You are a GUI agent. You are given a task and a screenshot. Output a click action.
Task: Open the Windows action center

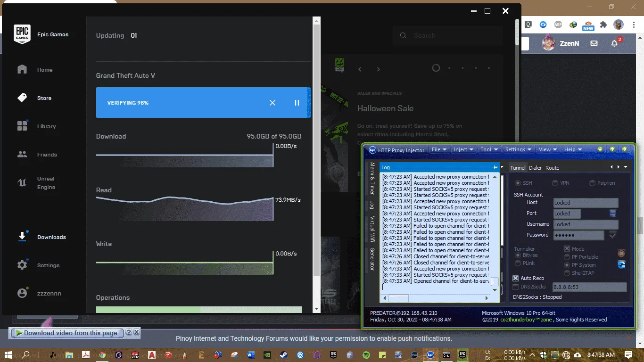[x=628, y=354]
